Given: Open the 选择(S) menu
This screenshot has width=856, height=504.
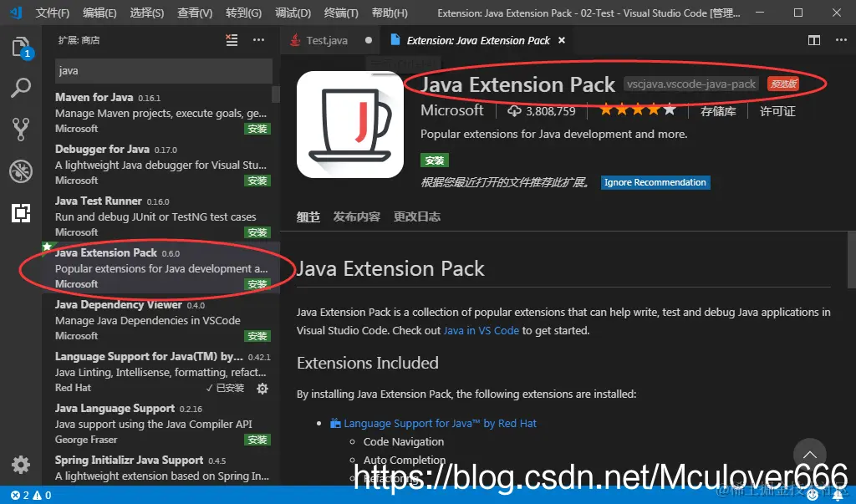Looking at the screenshot, I should tap(147, 13).
